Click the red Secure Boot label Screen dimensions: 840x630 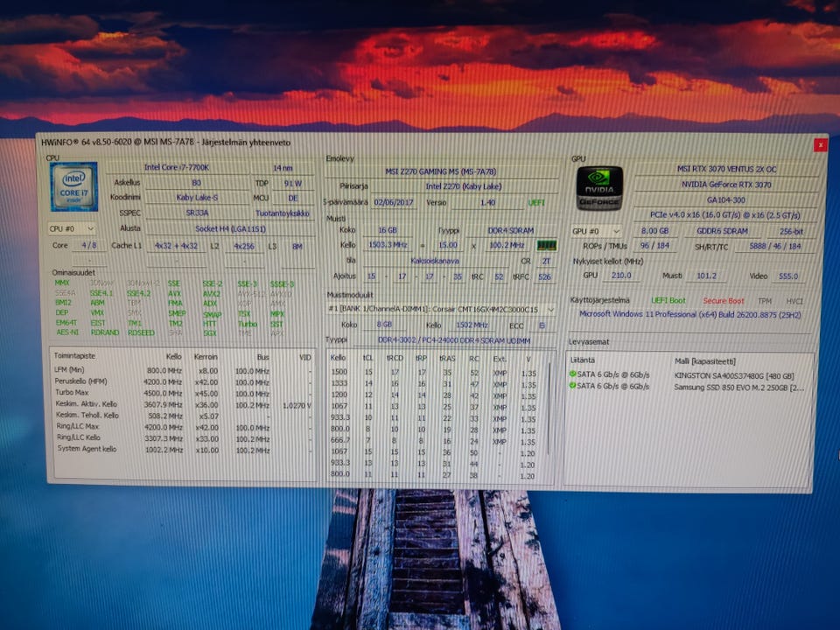tap(724, 301)
